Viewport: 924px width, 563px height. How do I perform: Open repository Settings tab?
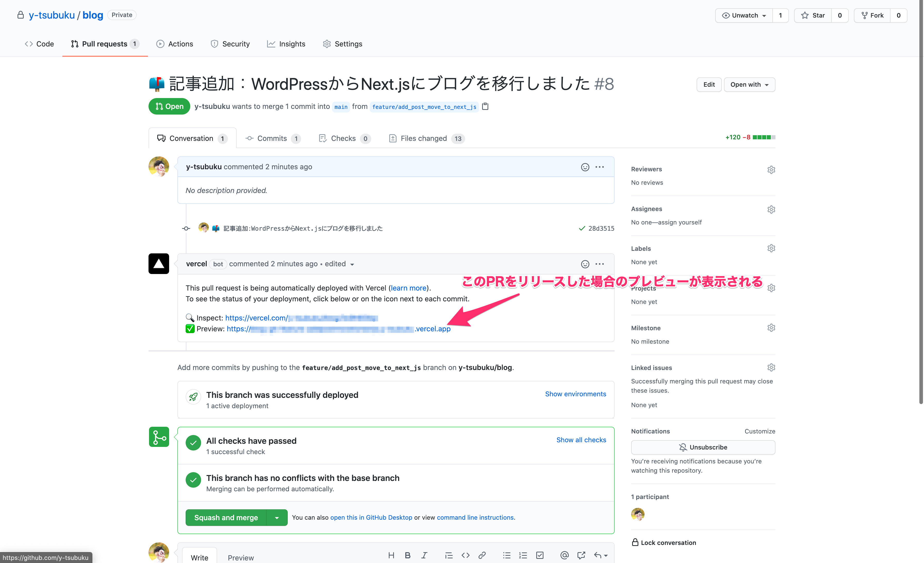[343, 44]
